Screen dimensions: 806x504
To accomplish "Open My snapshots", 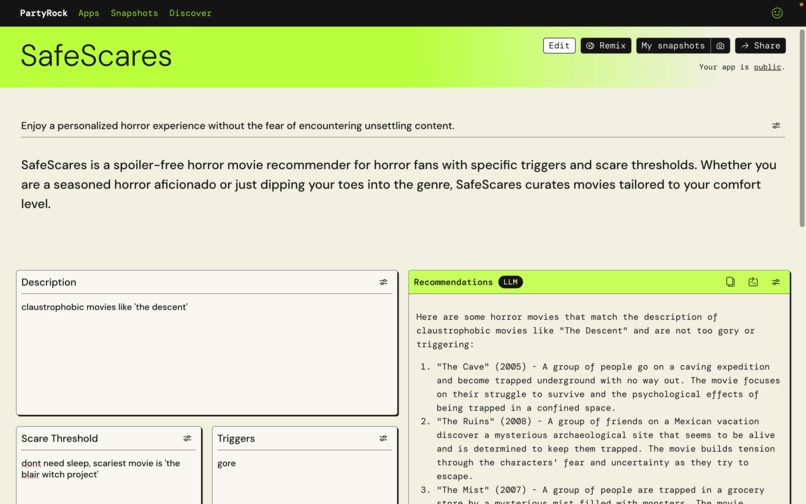I will pyautogui.click(x=673, y=46).
